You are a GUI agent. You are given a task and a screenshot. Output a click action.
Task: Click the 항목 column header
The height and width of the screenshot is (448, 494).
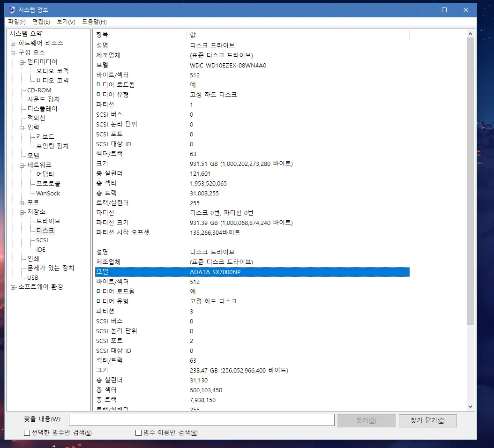140,34
